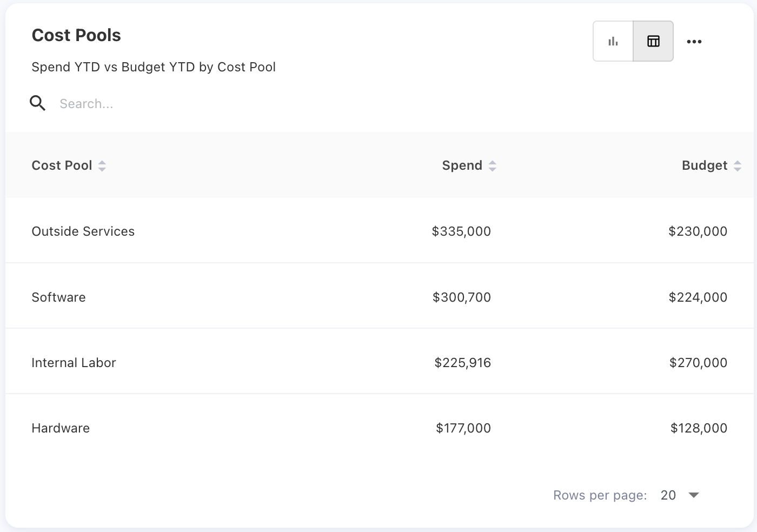Image resolution: width=757 pixels, height=532 pixels.
Task: Open the three-dot more options menu
Action: point(694,42)
